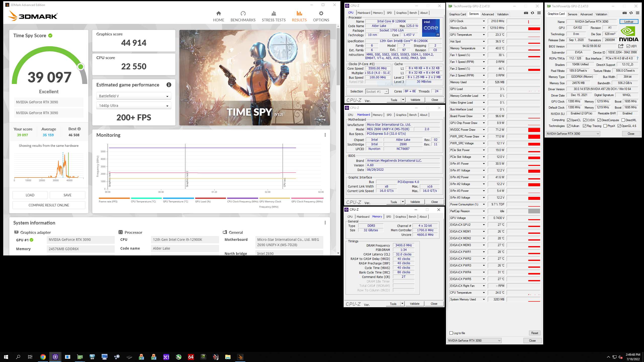Click the Time Spy benchmark thumbnail image
Image resolution: width=644 pixels, height=362 pixels.
coord(255,78)
